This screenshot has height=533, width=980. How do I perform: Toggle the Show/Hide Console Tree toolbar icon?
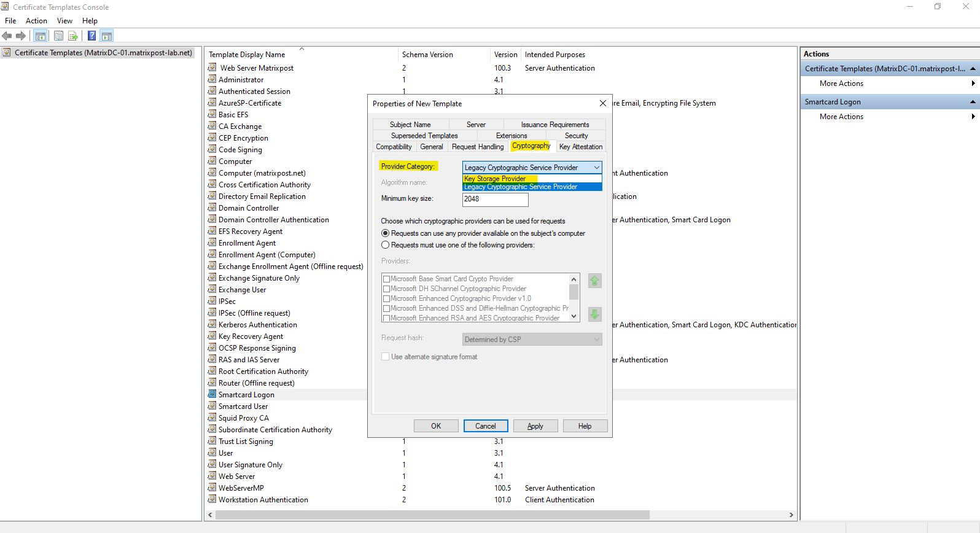pos(41,36)
